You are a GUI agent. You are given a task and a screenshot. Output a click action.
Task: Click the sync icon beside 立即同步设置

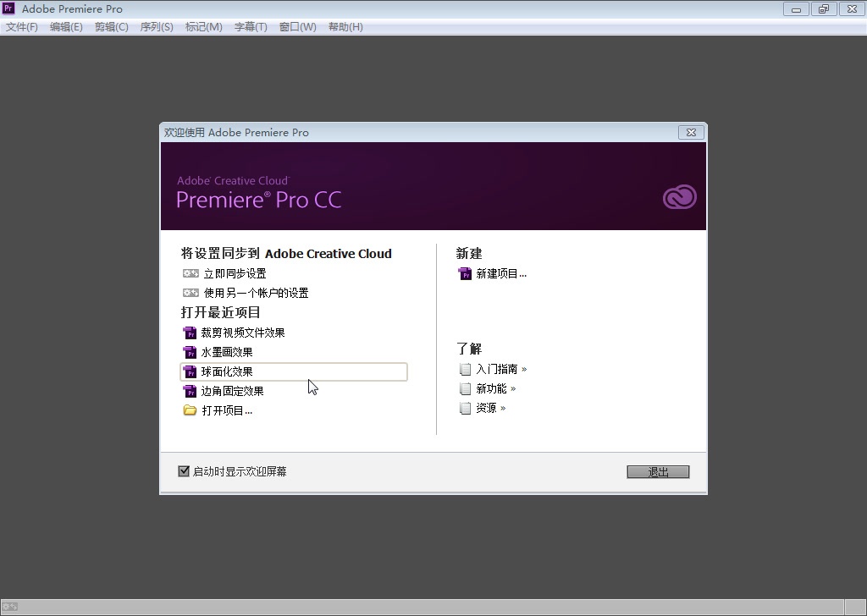pos(191,273)
